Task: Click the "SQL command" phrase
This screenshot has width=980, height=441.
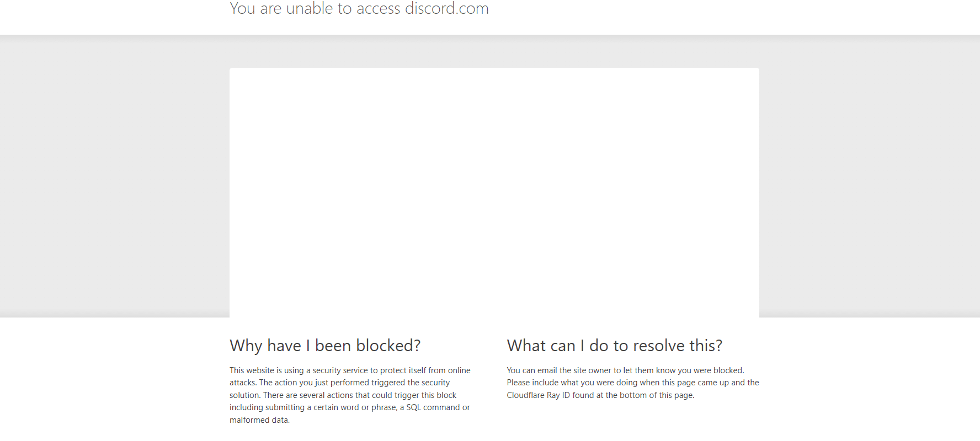Action: pos(433,407)
